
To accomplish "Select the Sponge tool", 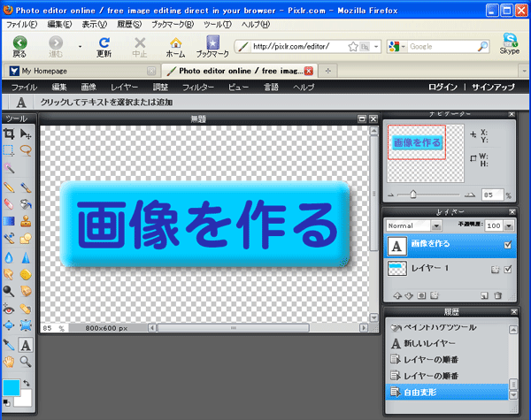I will (x=26, y=274).
